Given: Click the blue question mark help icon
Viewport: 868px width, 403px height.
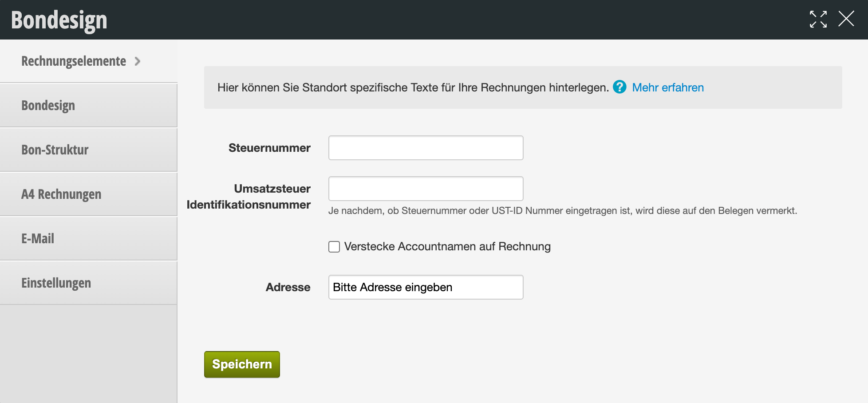Looking at the screenshot, I should click(619, 87).
